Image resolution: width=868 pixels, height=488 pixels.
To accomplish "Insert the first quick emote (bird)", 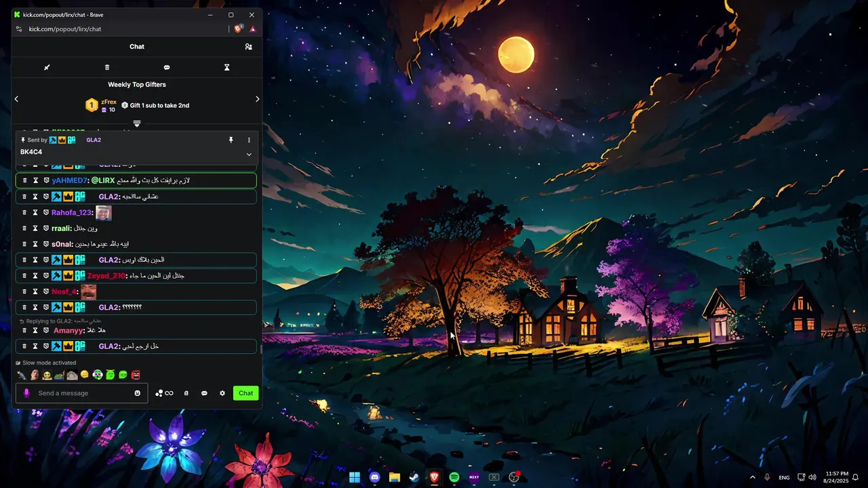I will (x=22, y=375).
